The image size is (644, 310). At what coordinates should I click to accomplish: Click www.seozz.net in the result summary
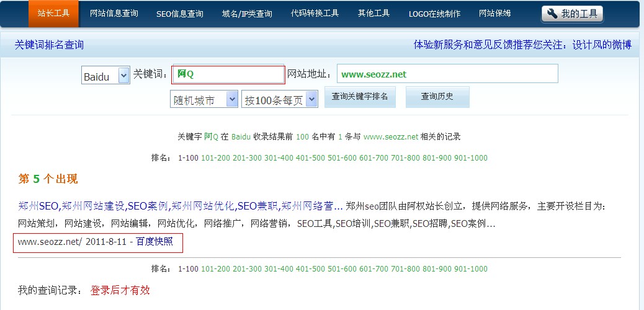(391, 137)
